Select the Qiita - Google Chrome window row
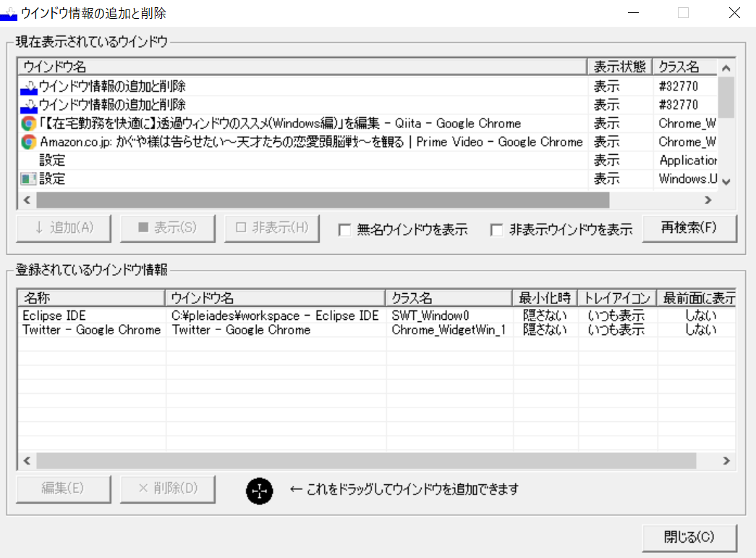This screenshot has height=558, width=756. click(368, 124)
